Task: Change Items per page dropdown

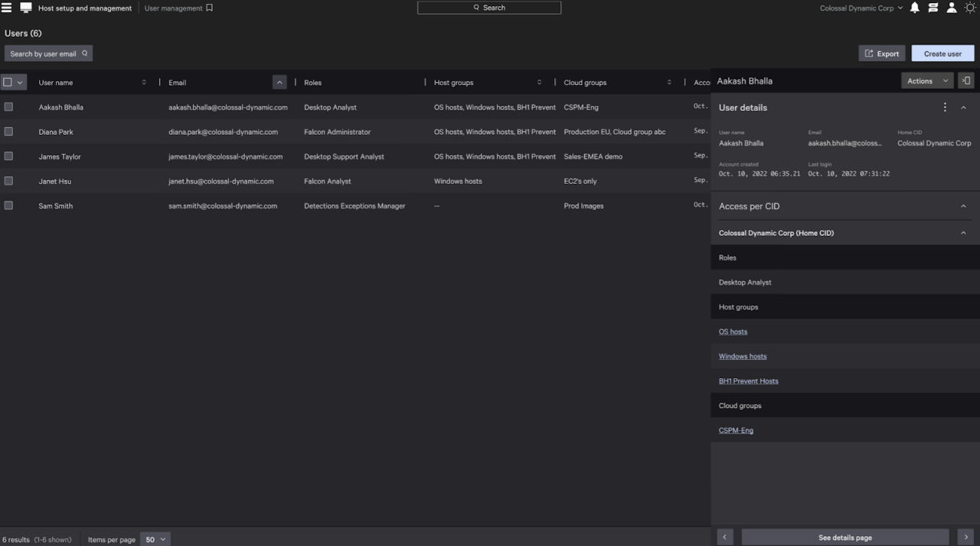Action: tap(155, 539)
